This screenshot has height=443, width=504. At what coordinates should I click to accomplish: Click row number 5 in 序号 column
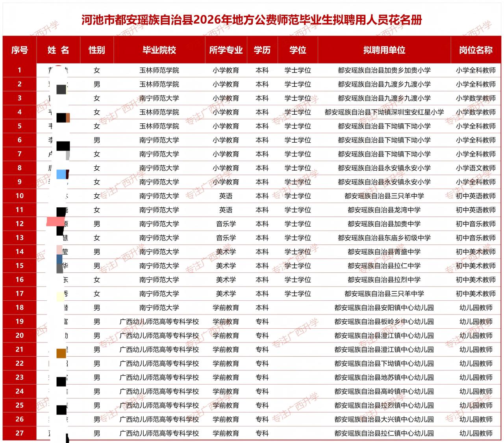[x=20, y=126]
